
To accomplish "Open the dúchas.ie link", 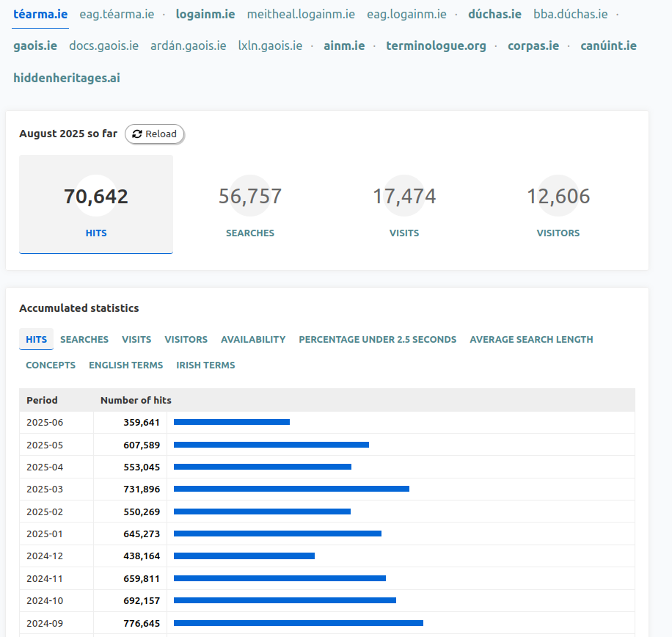I will pos(494,13).
